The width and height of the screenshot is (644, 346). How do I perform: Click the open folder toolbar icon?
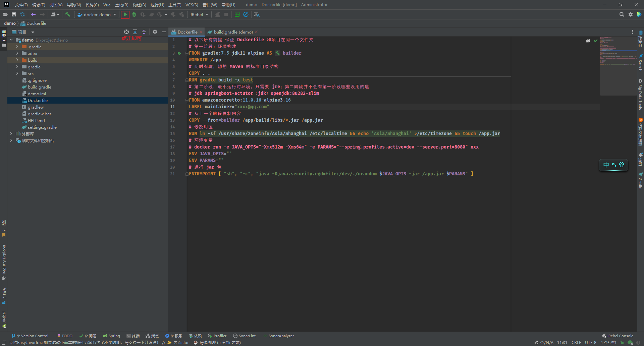tap(5, 14)
